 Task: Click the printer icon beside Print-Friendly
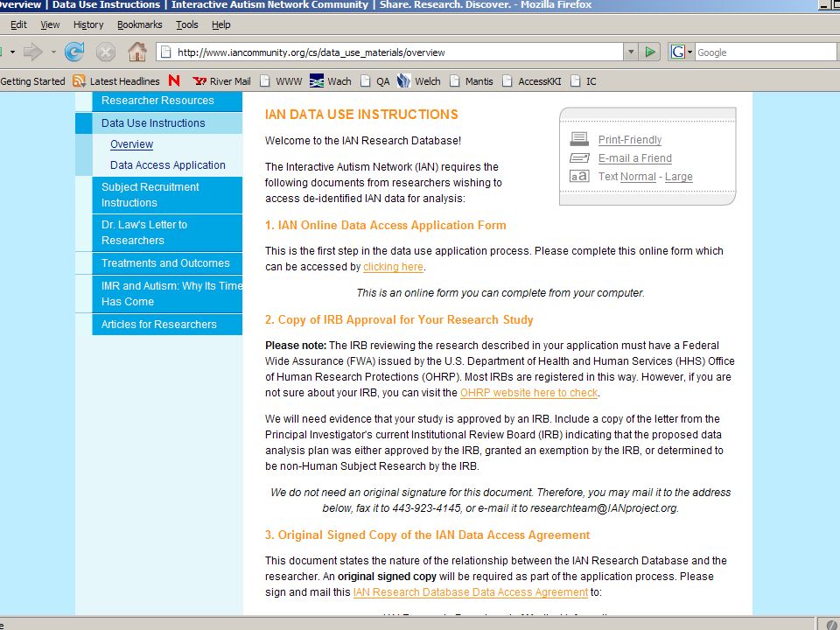[579, 139]
